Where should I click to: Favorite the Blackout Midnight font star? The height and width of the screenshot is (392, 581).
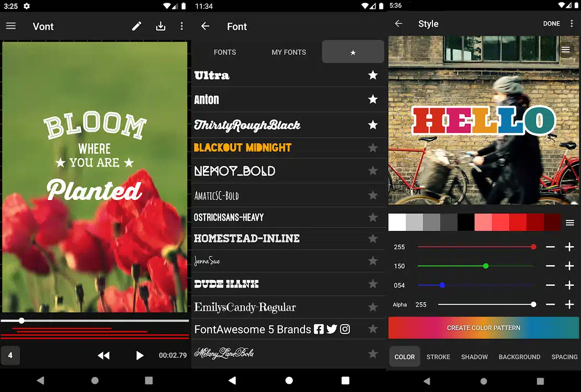[x=373, y=148]
